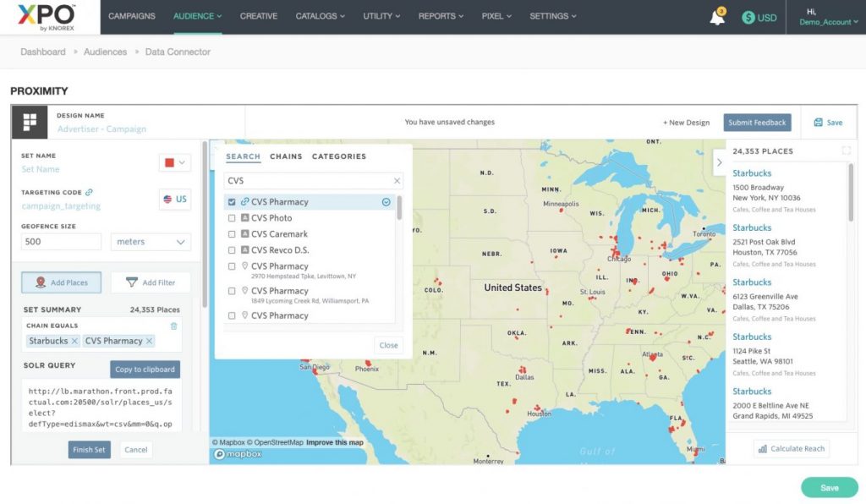Viewport: 866px width, 504px height.
Task: Open the notifications bell
Action: click(x=717, y=17)
